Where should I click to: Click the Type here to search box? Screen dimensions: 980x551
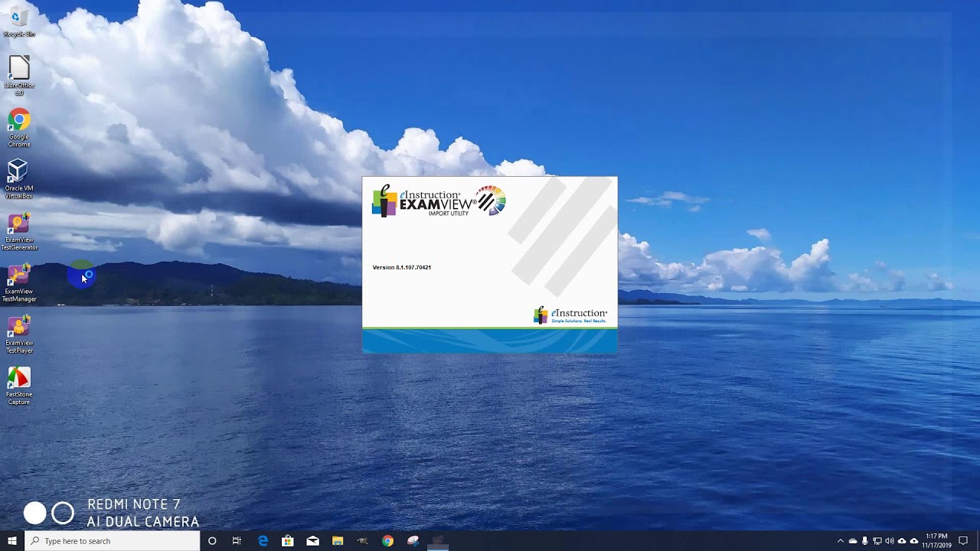[x=112, y=541]
